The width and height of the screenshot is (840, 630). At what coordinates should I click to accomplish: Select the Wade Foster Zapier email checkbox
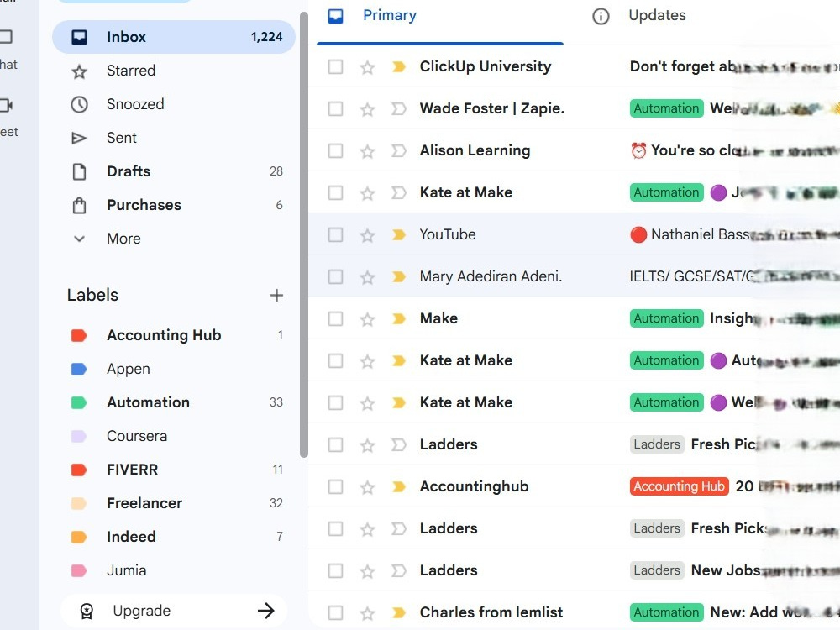point(335,109)
